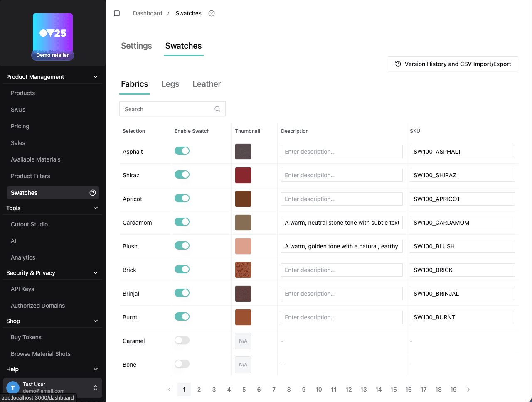This screenshot has height=402, width=532.
Task: Open the Test User account switcher
Action: click(96, 388)
